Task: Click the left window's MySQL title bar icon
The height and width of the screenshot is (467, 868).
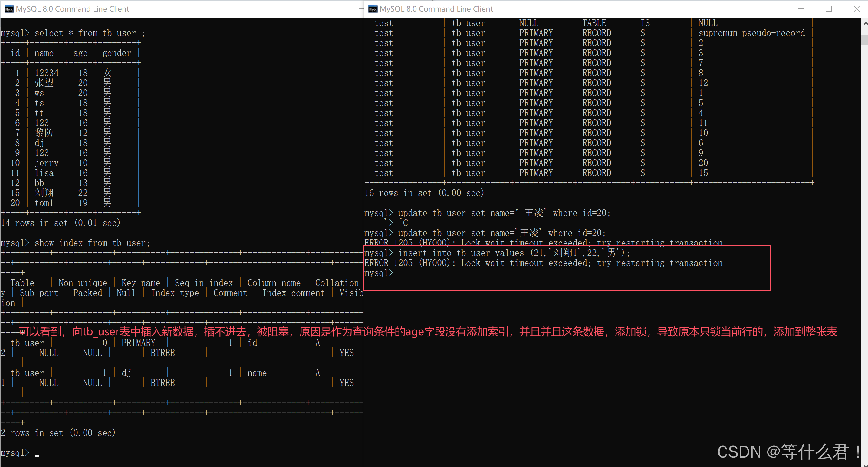Action: pyautogui.click(x=9, y=9)
